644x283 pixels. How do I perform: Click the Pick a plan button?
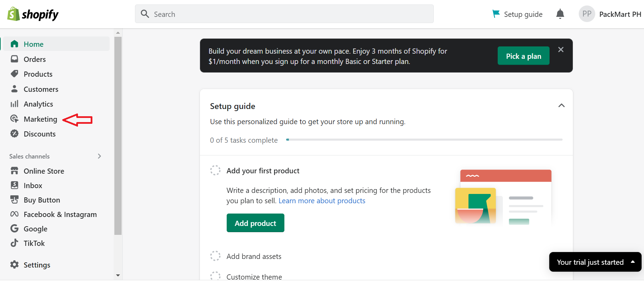point(523,56)
